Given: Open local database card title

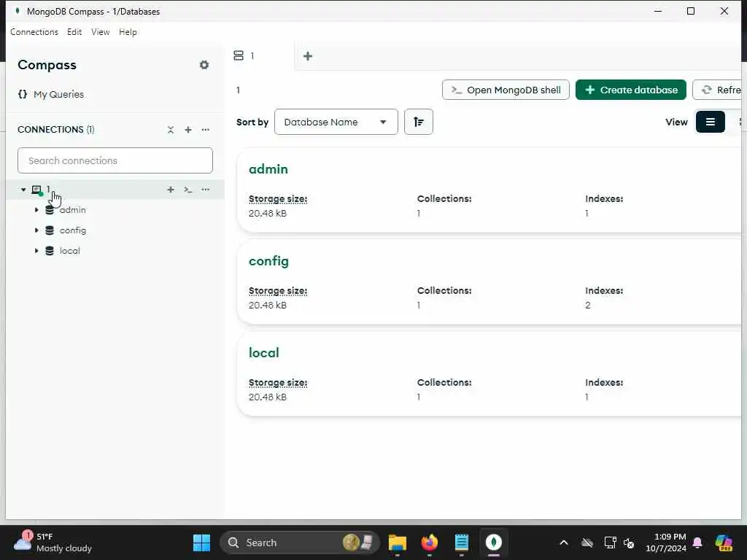Looking at the screenshot, I should coord(264,353).
